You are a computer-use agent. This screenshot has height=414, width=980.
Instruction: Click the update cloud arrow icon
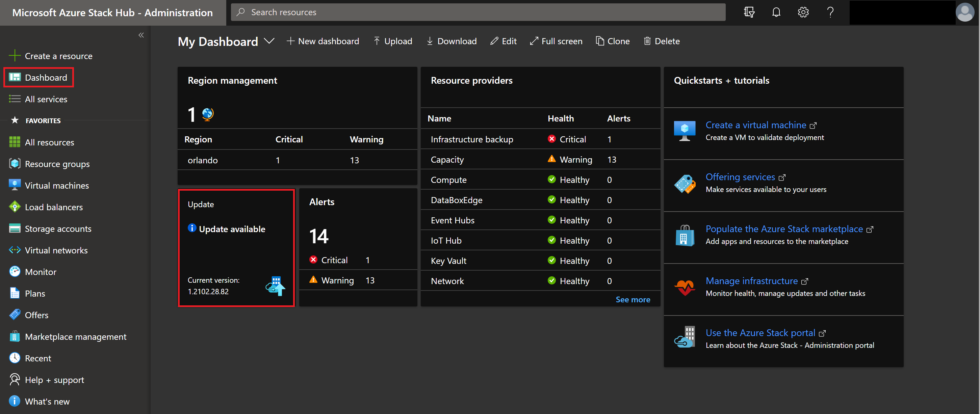point(276,286)
